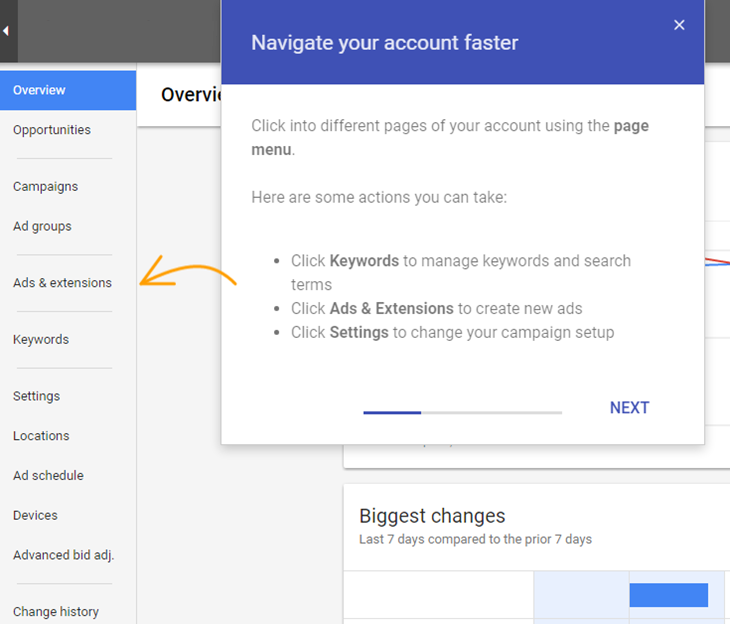730x624 pixels.
Task: Go to Opportunities in the page menu
Action: (52, 130)
